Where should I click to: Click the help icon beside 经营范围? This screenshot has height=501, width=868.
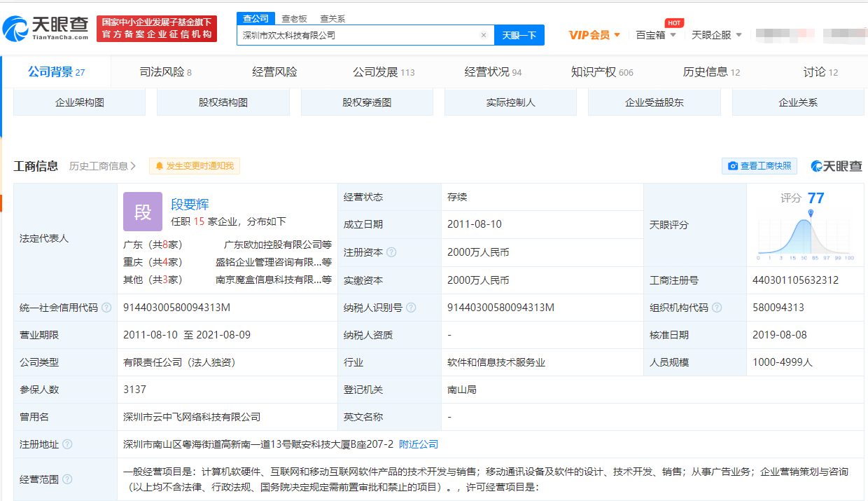[67, 479]
